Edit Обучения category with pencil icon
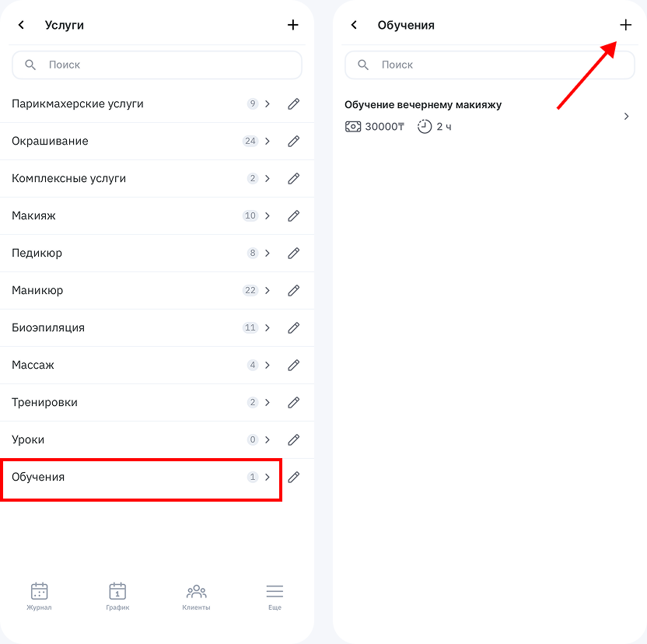 [x=293, y=478]
